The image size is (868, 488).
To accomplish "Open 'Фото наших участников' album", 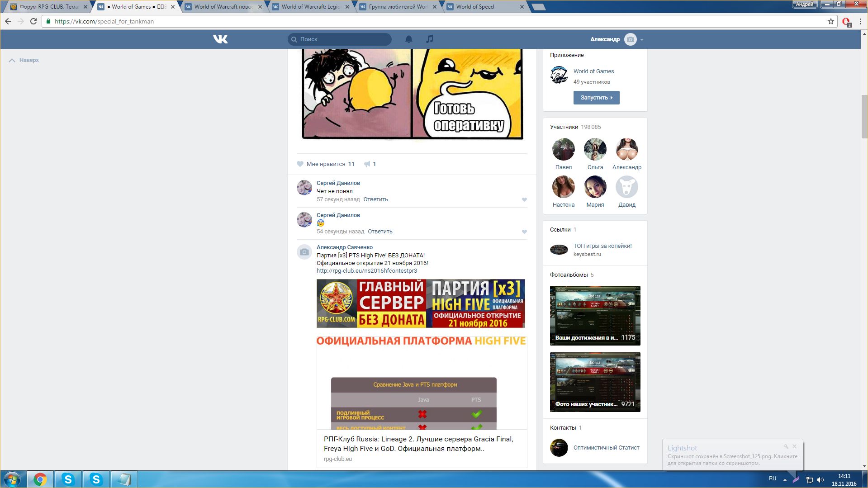I will pyautogui.click(x=595, y=382).
